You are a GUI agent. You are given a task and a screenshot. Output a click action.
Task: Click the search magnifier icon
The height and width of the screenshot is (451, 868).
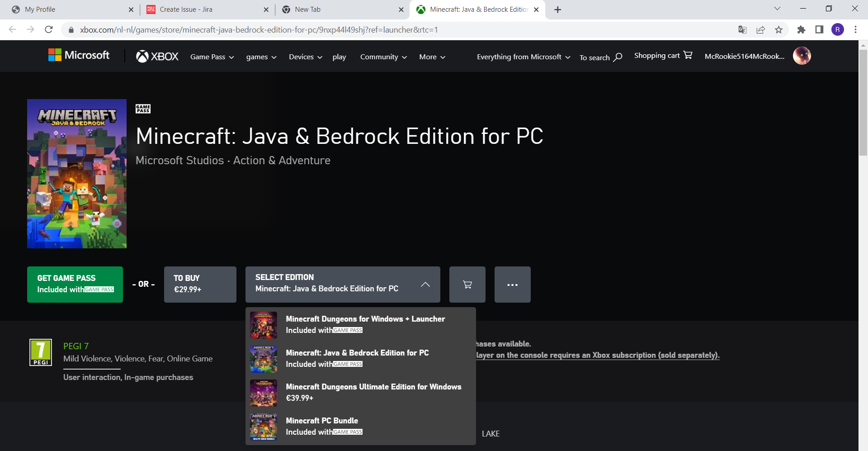click(618, 57)
